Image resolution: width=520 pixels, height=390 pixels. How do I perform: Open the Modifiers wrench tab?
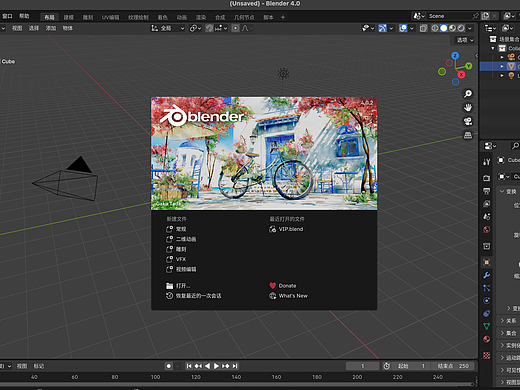[487, 275]
